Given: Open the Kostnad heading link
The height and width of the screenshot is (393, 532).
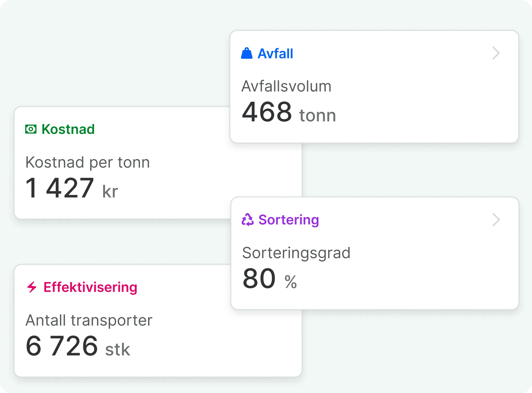Looking at the screenshot, I should pyautogui.click(x=68, y=129).
